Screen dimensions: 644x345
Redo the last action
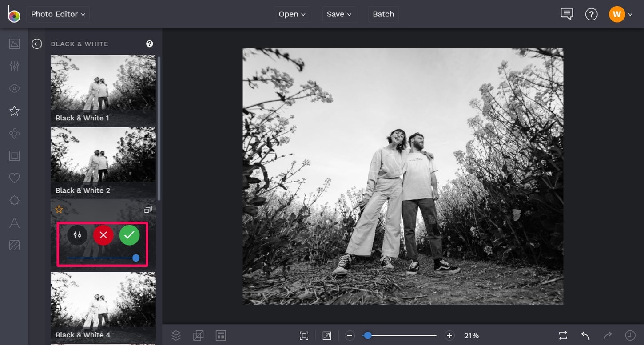pyautogui.click(x=608, y=336)
